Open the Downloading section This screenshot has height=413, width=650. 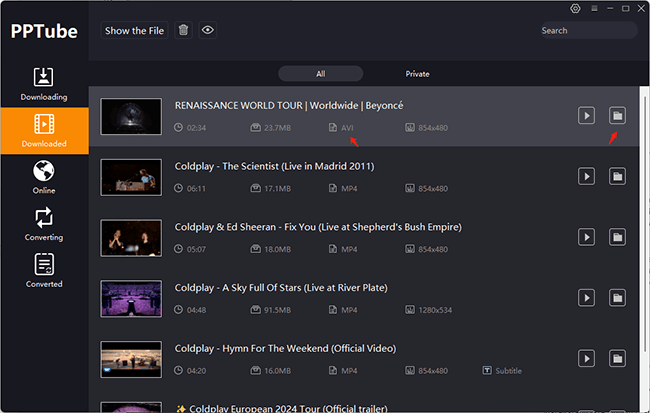coord(44,84)
